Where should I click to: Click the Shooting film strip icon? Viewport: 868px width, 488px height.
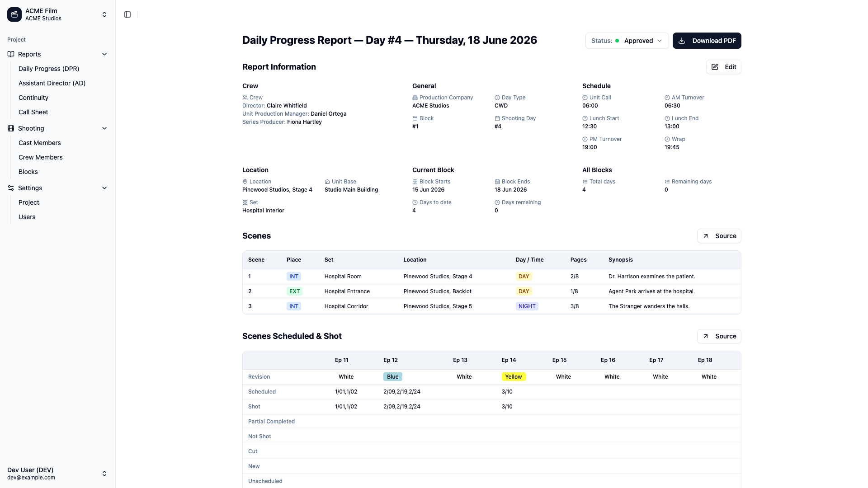11,128
